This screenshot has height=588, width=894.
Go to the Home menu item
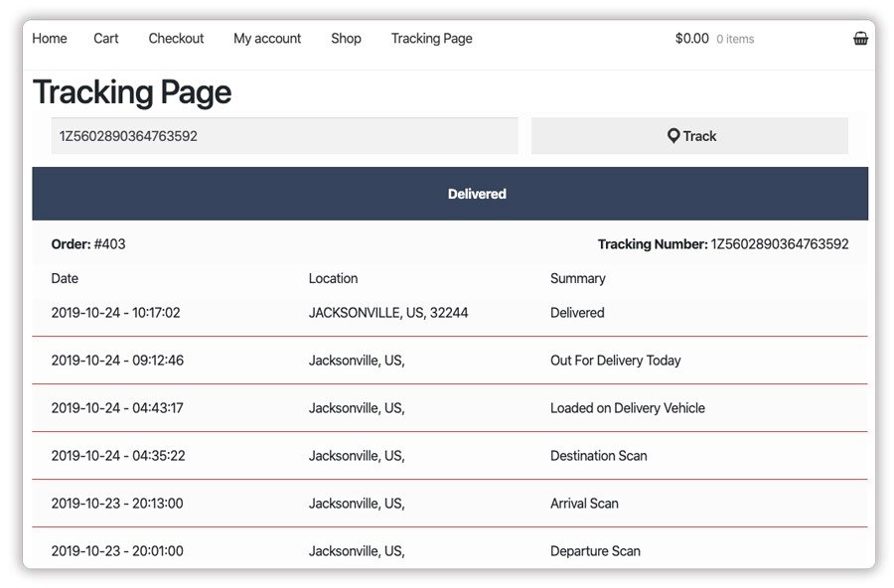point(50,38)
